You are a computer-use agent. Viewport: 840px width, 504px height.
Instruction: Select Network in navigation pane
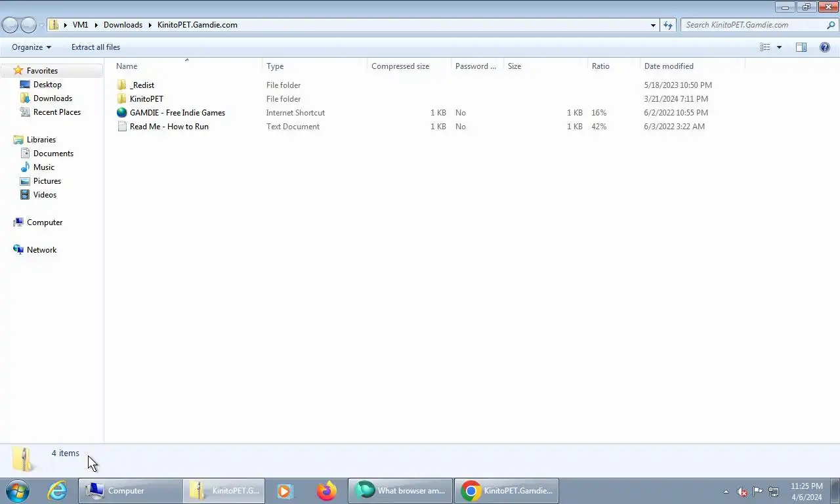pos(41,250)
